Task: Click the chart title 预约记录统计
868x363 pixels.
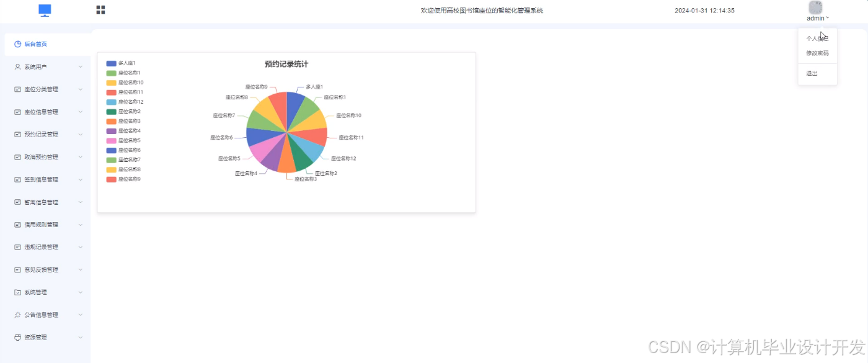Action: point(286,65)
